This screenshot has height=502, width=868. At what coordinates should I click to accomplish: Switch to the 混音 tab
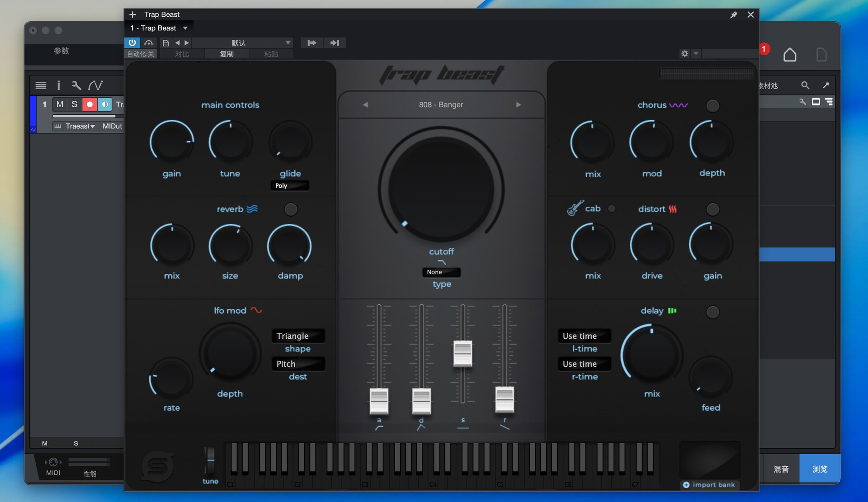pos(781,469)
